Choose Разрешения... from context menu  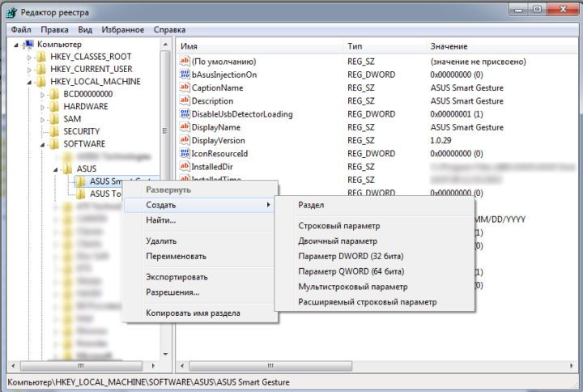coord(201,292)
